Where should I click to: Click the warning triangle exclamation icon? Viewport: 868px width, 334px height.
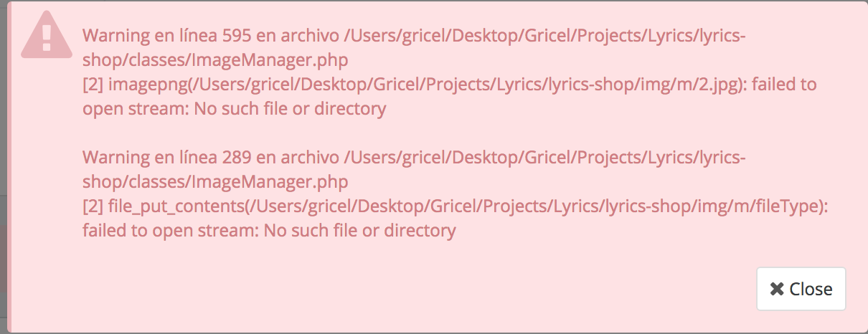coord(47,34)
